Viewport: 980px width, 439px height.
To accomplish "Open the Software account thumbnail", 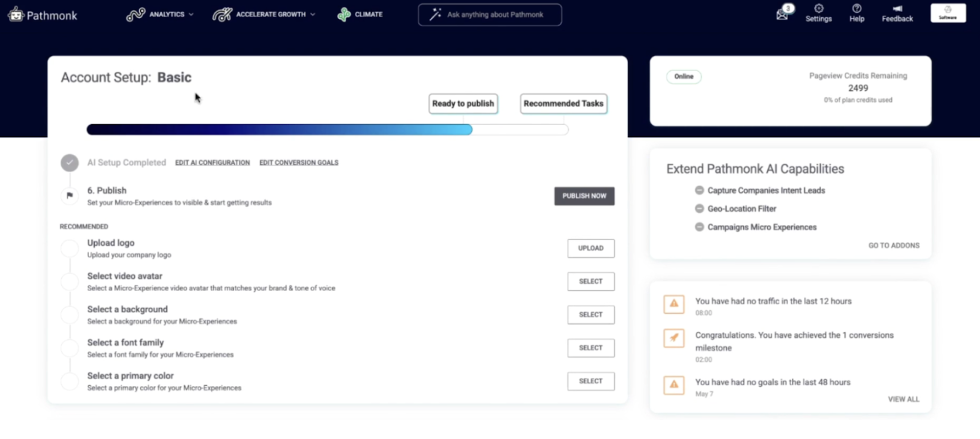I will (x=948, y=13).
